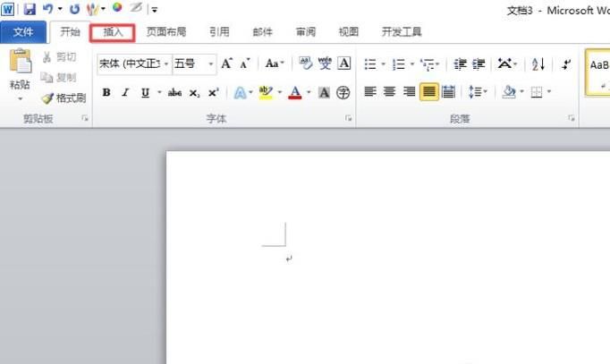Open the Change Case Aa dropdown
Image resolution: width=610 pixels, height=364 pixels.
pyautogui.click(x=275, y=63)
